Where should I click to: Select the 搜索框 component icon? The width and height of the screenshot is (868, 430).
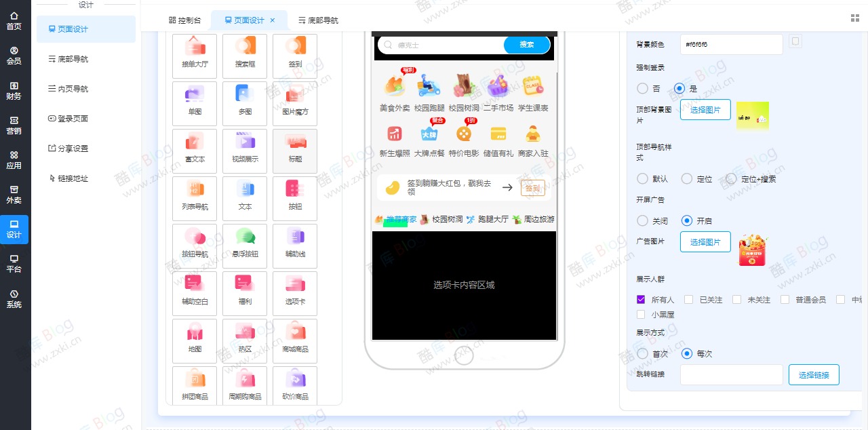point(245,56)
